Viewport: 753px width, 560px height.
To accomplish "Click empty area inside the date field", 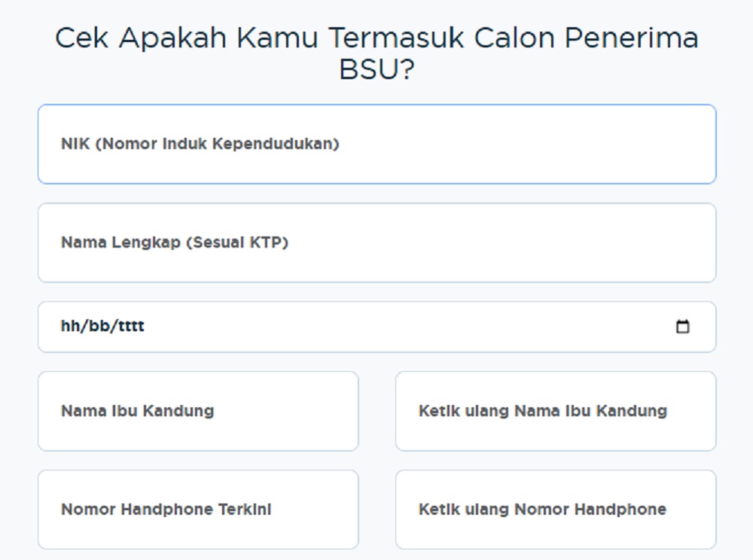I will [408, 327].
